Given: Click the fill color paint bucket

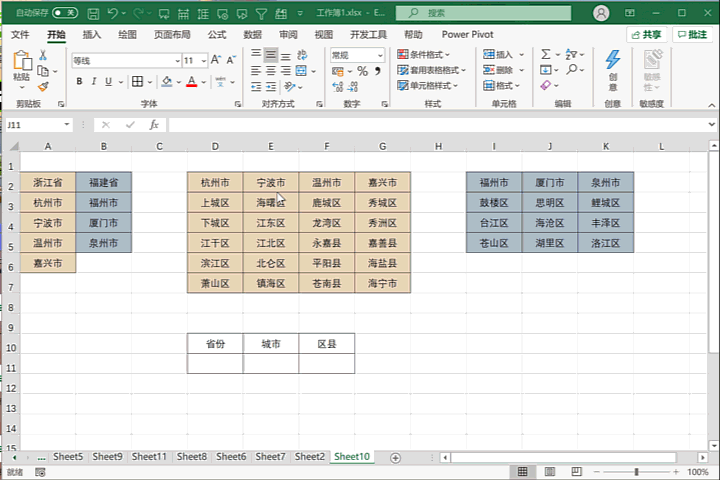Looking at the screenshot, I should (167, 82).
